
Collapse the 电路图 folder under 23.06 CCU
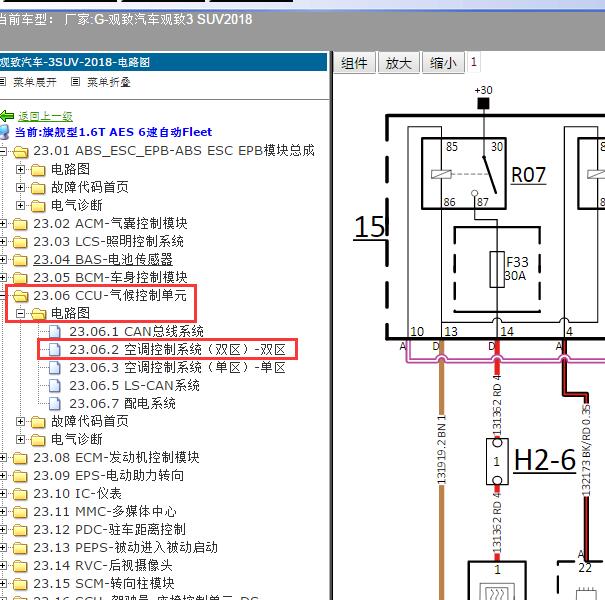[20, 313]
